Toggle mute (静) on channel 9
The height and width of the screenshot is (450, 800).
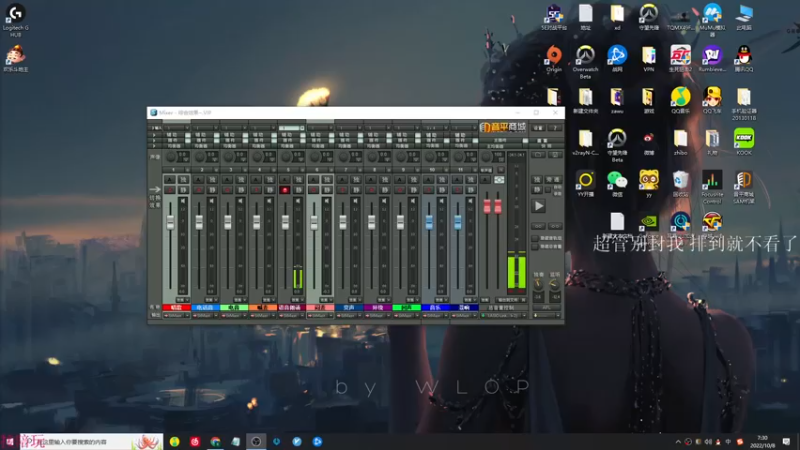413,190
